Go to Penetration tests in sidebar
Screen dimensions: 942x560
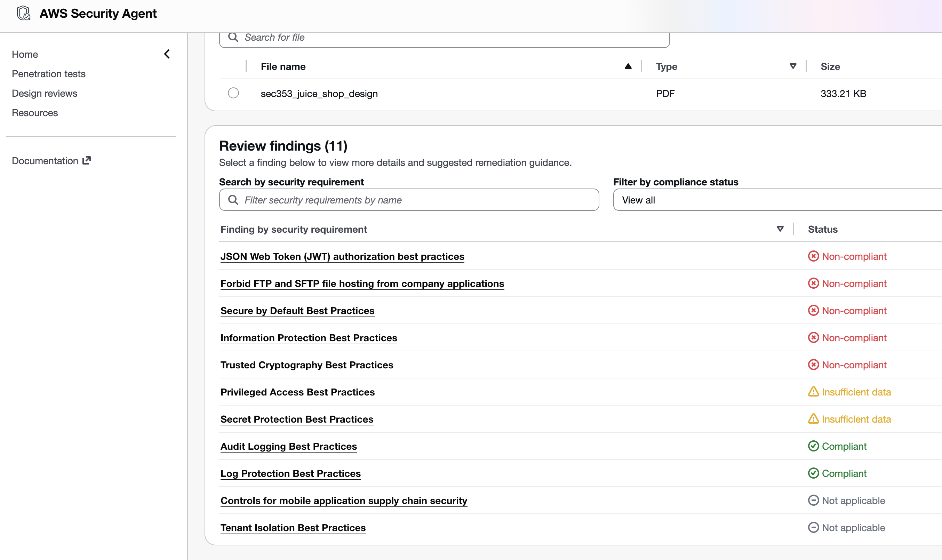49,74
